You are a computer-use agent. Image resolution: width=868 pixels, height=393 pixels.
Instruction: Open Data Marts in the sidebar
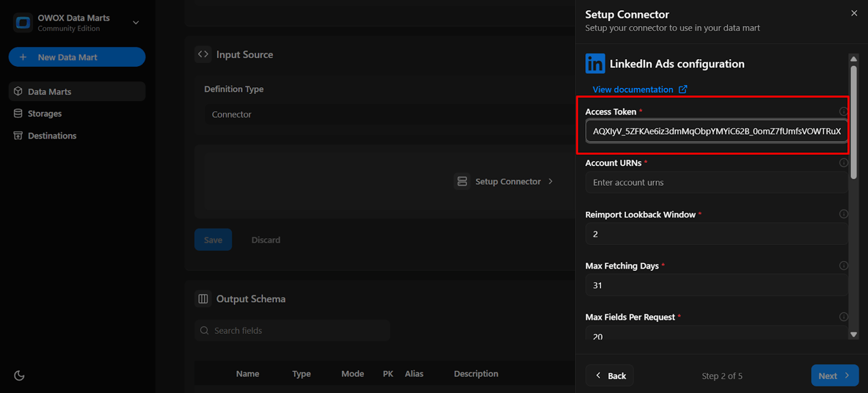tap(77, 92)
